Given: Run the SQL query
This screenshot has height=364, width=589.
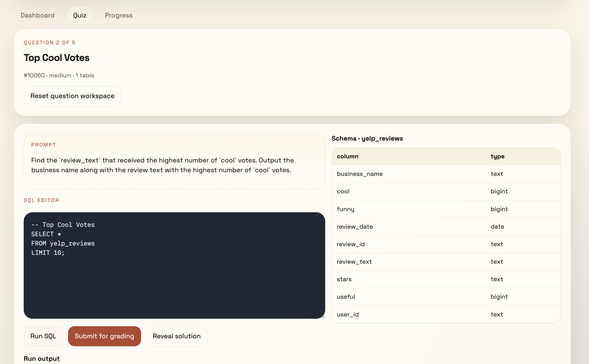Looking at the screenshot, I should pos(43,336).
